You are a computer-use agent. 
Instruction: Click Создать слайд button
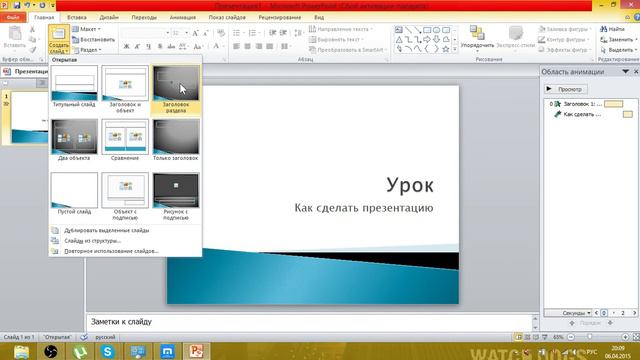pos(59,40)
